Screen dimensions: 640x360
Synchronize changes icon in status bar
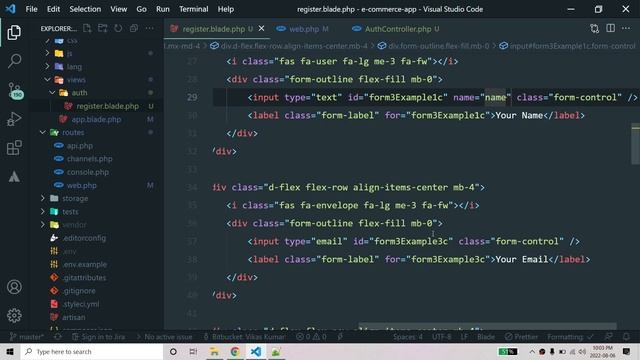click(x=58, y=337)
